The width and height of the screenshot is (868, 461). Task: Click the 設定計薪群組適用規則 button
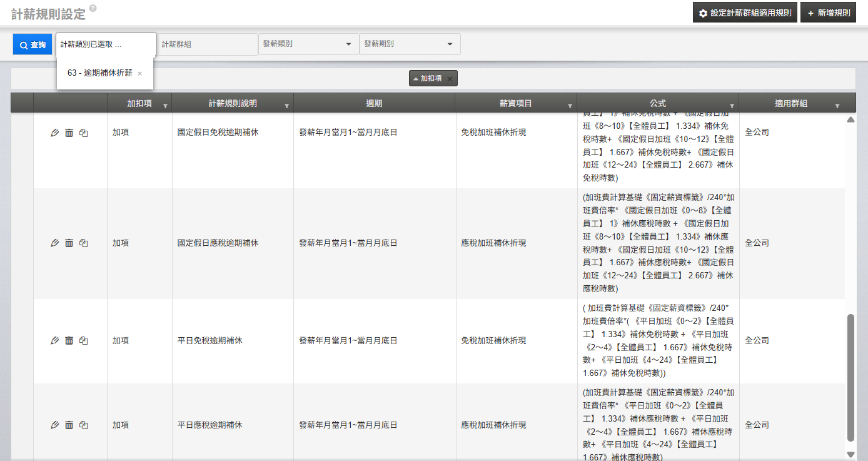coord(744,13)
